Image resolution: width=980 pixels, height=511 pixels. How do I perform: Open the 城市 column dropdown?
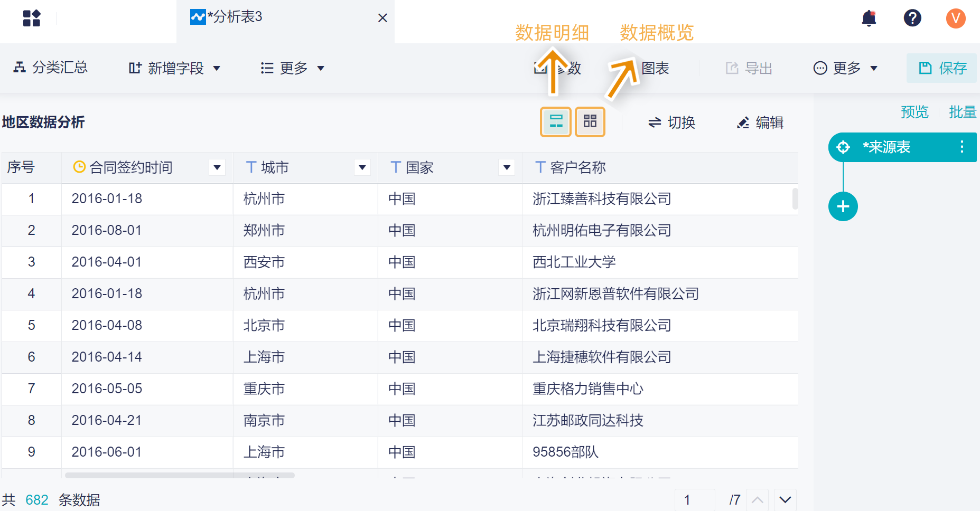[x=362, y=168]
